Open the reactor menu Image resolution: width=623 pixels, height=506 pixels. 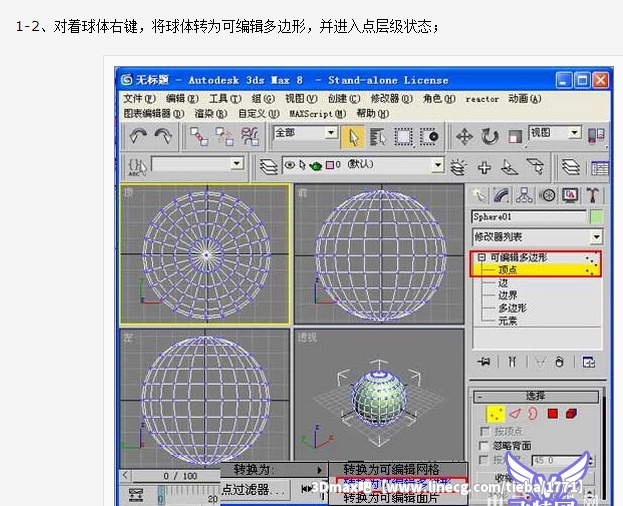click(x=482, y=99)
